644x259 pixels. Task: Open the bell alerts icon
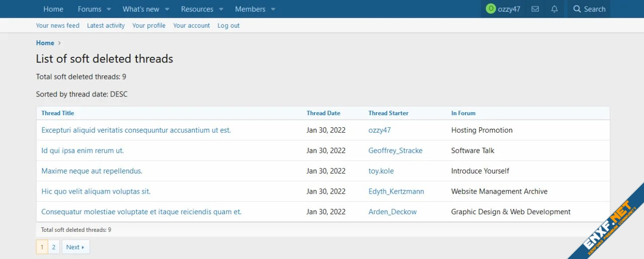pos(554,9)
